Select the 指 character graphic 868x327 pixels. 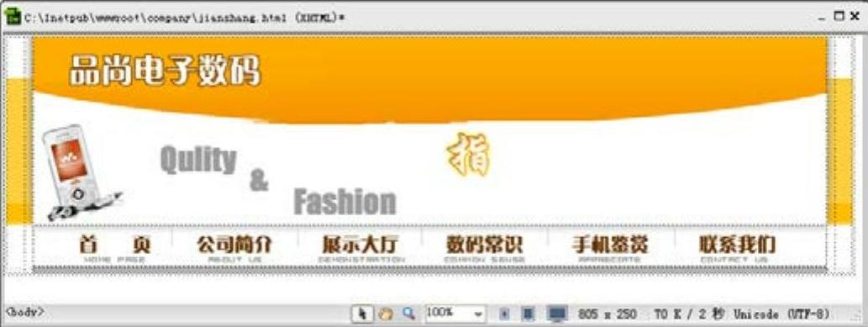coord(468,155)
